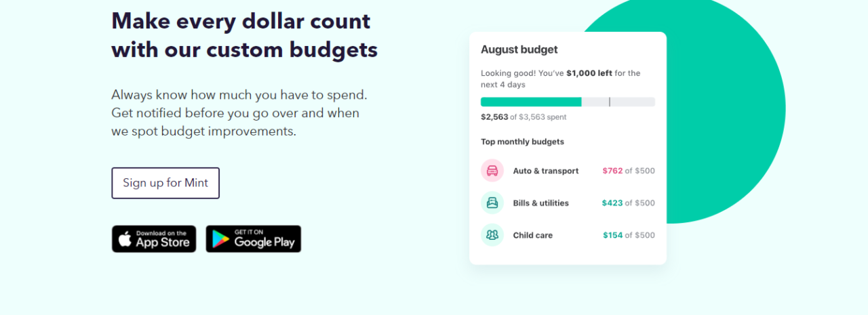The height and width of the screenshot is (315, 868).
Task: Click the $2,563 of $3,563 spent text
Action: pyautogui.click(x=524, y=117)
